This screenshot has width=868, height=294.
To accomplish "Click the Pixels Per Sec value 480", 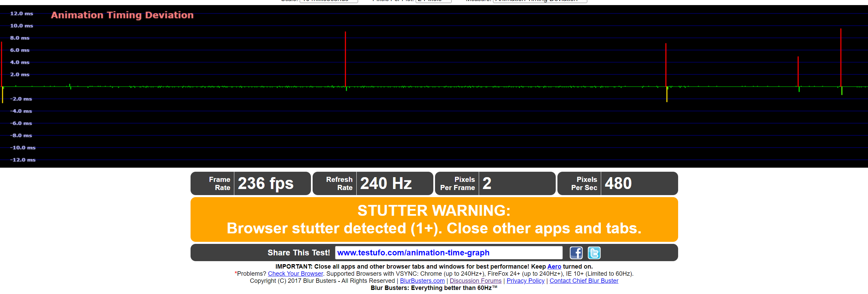I will pyautogui.click(x=618, y=184).
